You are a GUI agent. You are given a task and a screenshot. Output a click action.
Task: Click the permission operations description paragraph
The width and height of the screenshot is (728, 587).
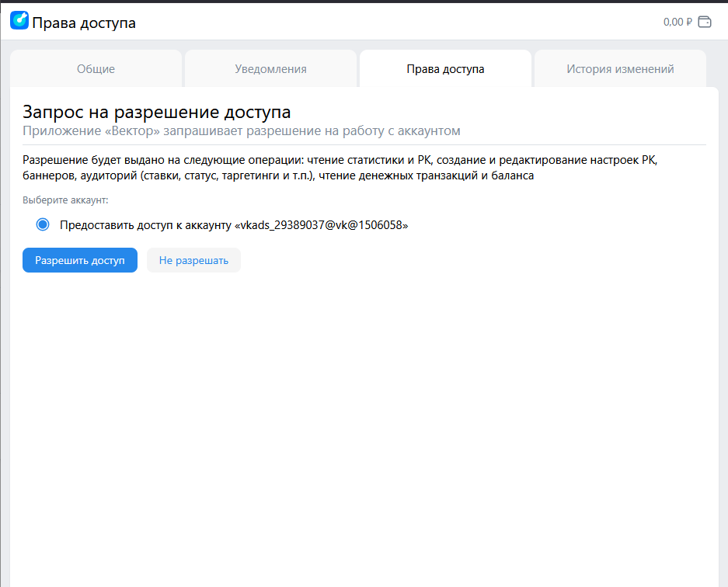340,168
